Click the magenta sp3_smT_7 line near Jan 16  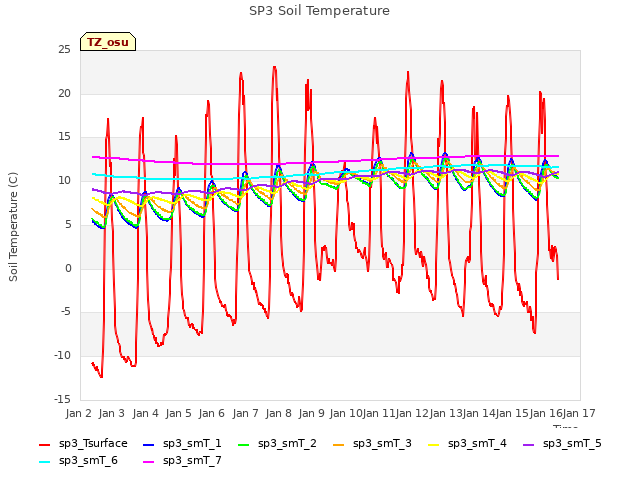click(x=547, y=156)
